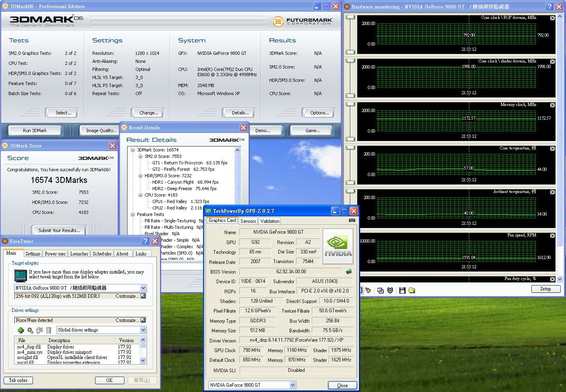Click the camera screenshot icon in GPU-Z
The width and height of the screenshot is (566, 392).
click(352, 220)
